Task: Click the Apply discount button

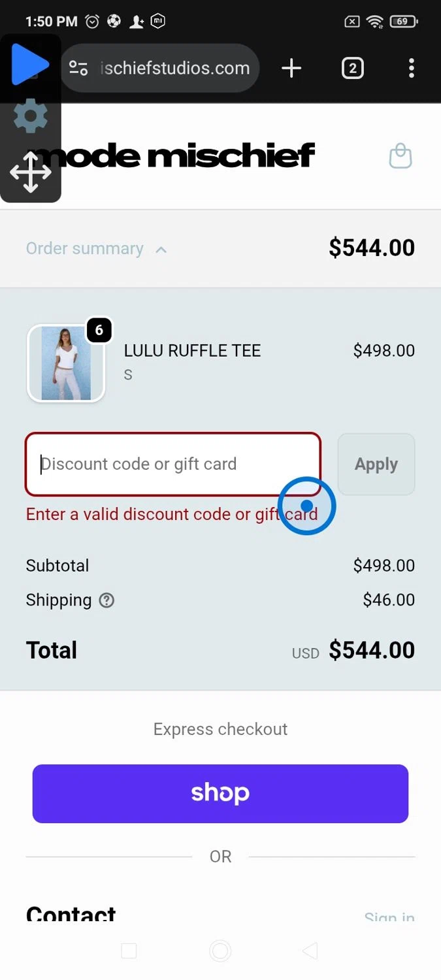Action: pos(376,464)
